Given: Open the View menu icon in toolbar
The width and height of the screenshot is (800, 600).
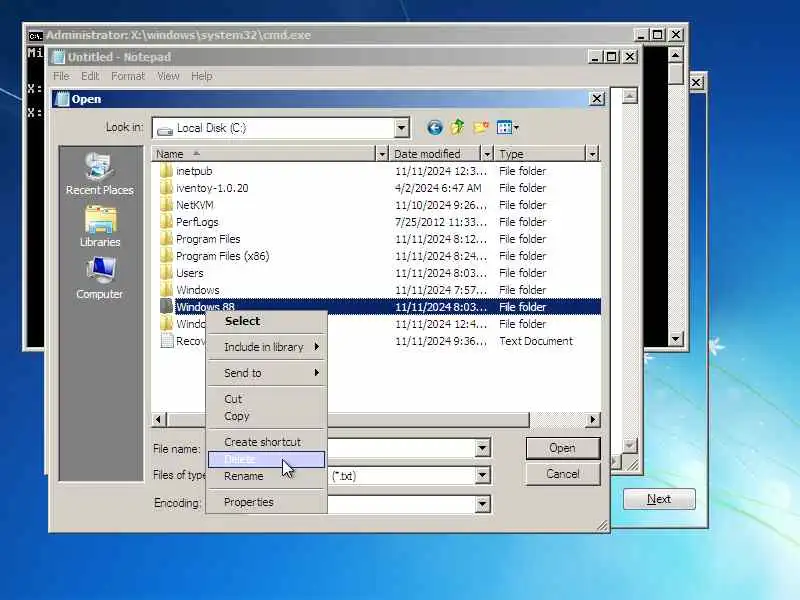Looking at the screenshot, I should pos(507,128).
